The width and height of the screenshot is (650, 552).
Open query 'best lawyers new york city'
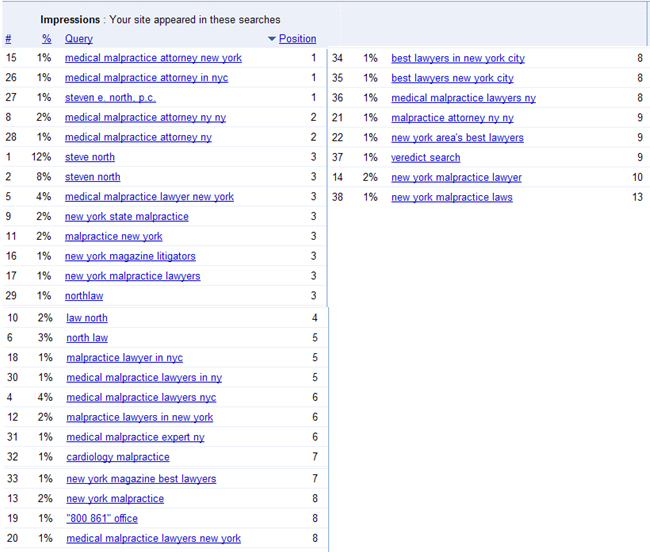(453, 78)
